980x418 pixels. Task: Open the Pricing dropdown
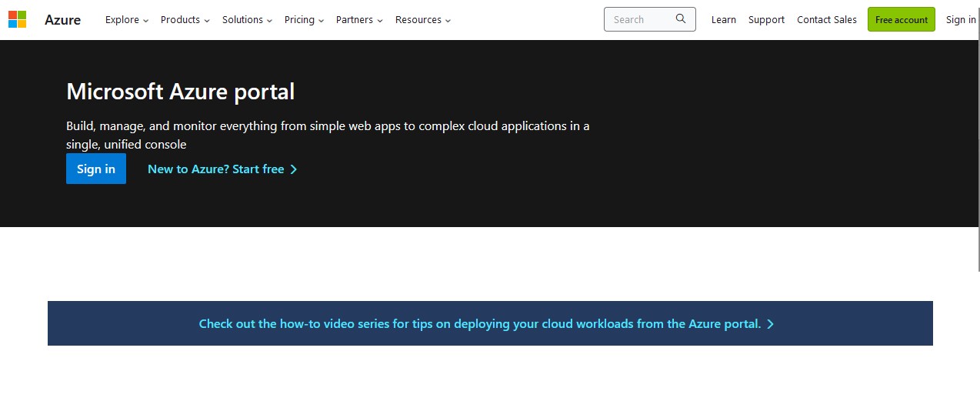point(305,20)
